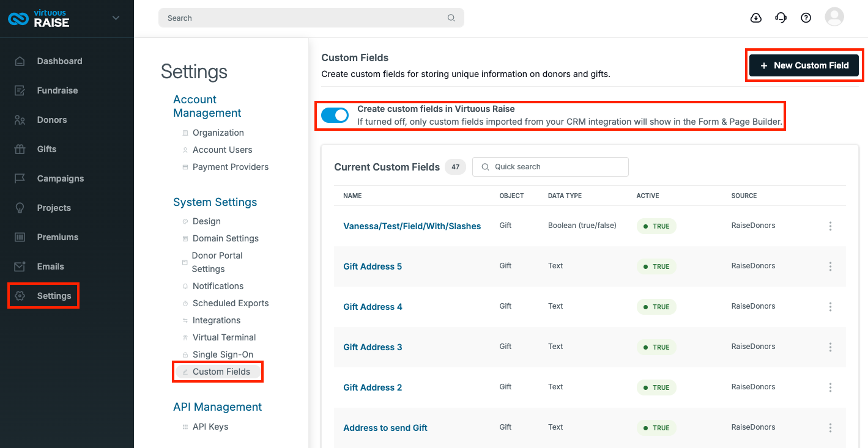The image size is (868, 448).
Task: Click the ACTIVE column header
Action: 648,196
